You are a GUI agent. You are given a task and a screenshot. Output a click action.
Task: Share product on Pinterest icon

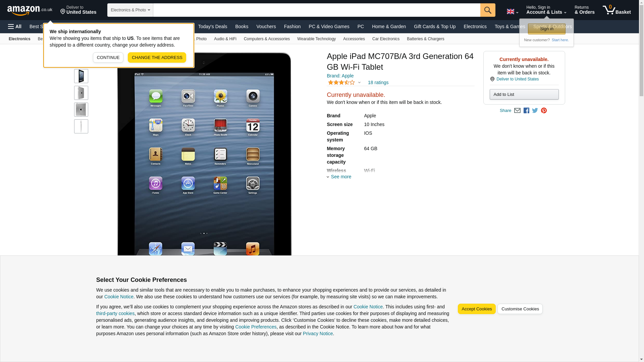(544, 111)
